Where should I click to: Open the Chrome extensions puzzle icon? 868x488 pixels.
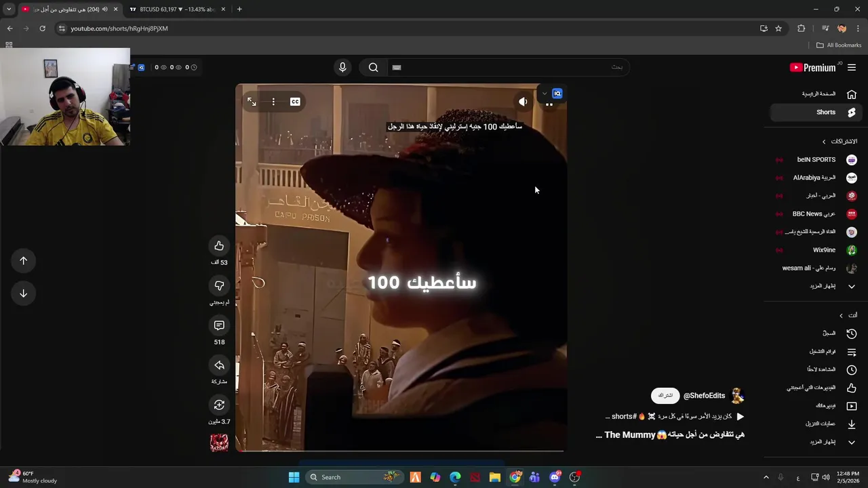[x=801, y=28]
